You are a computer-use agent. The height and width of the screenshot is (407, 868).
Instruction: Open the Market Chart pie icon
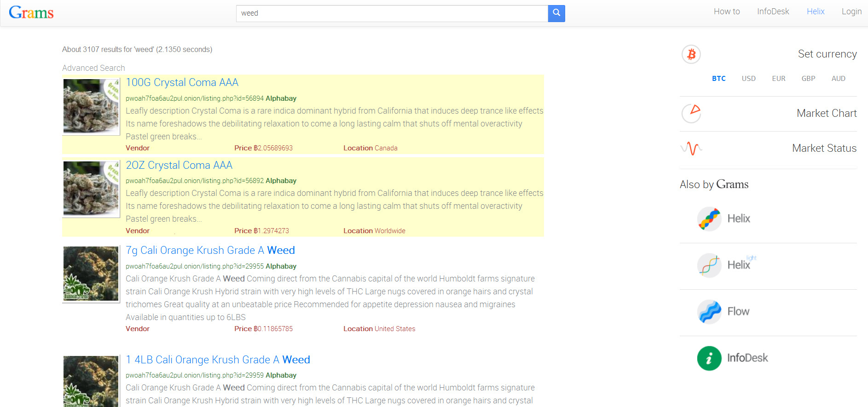[691, 113]
